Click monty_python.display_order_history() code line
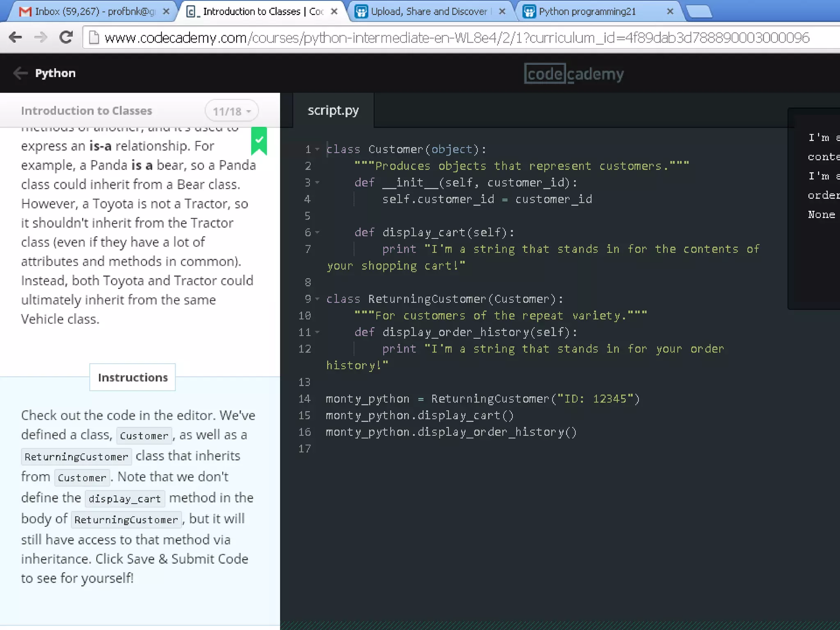840x630 pixels. [x=451, y=432]
